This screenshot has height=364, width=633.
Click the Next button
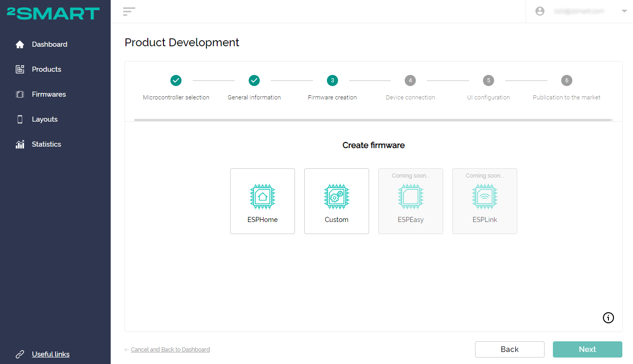pos(588,349)
